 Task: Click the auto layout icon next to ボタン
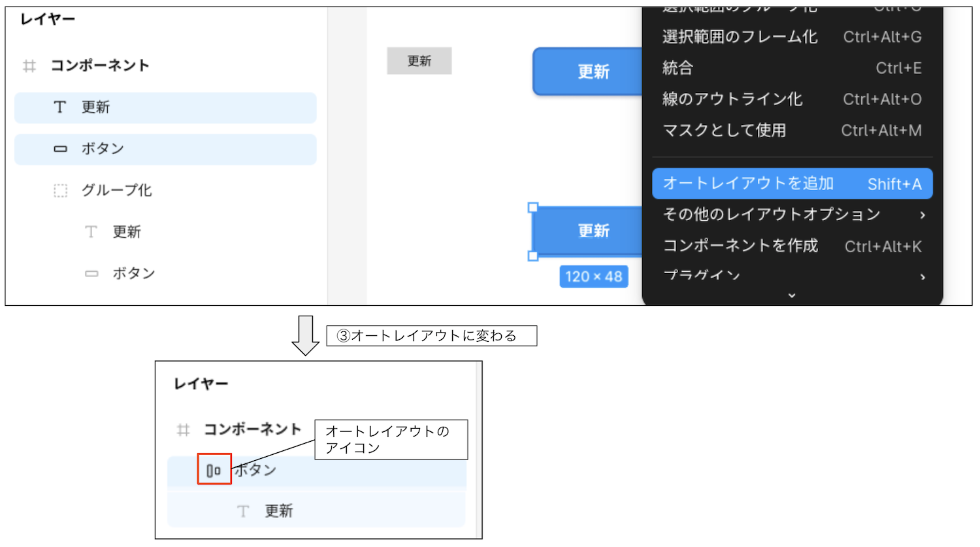click(x=214, y=471)
